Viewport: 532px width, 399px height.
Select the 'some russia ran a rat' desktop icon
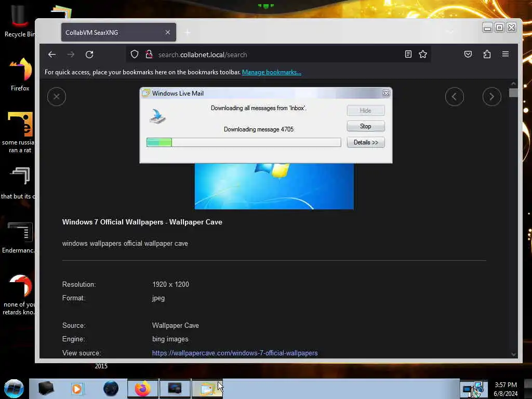(x=19, y=133)
